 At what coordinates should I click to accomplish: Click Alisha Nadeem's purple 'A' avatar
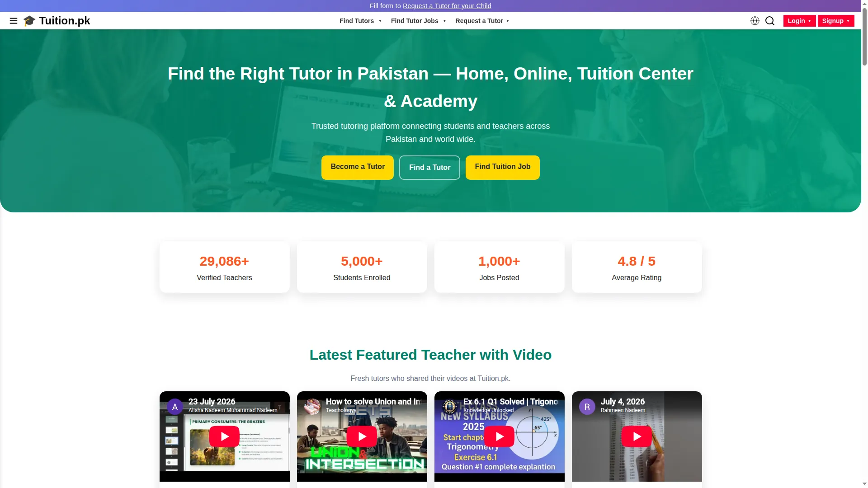[x=175, y=407]
